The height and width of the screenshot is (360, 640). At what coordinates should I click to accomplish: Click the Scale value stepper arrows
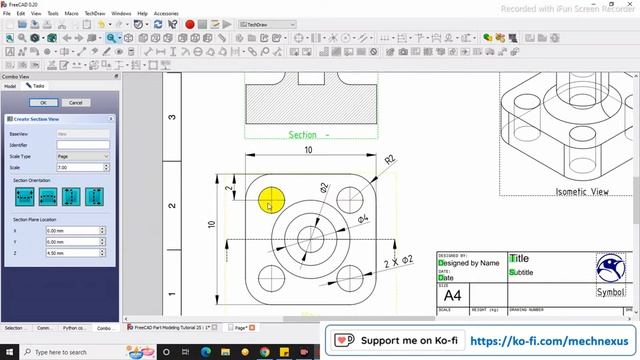pos(107,167)
